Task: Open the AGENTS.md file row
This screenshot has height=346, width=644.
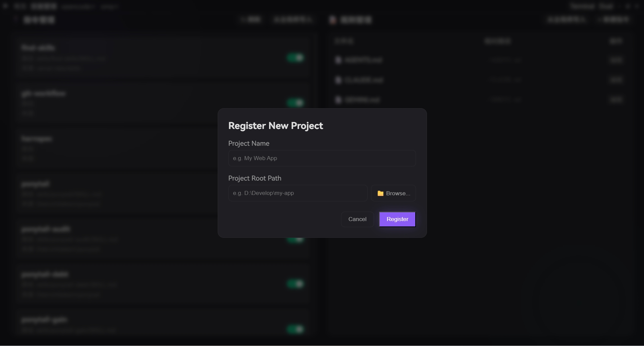Action: click(479, 60)
